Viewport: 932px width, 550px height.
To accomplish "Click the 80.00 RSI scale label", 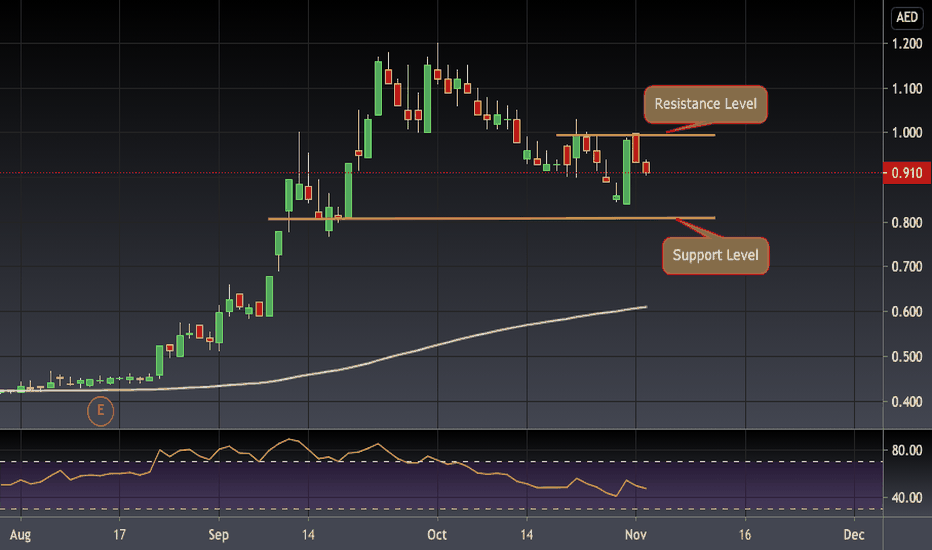I will click(907, 450).
